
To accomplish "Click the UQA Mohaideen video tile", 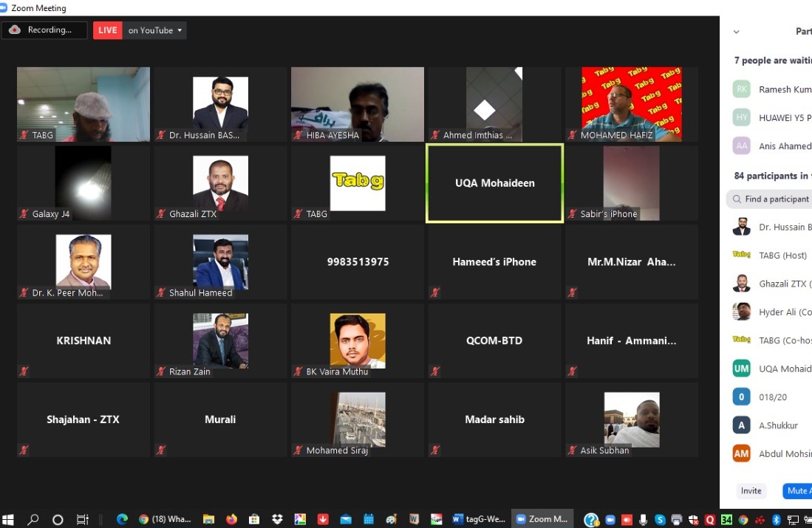I will coord(494,183).
